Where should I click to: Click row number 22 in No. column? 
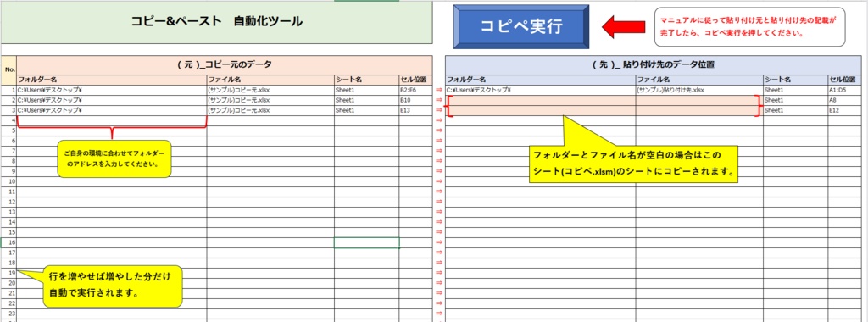point(8,303)
